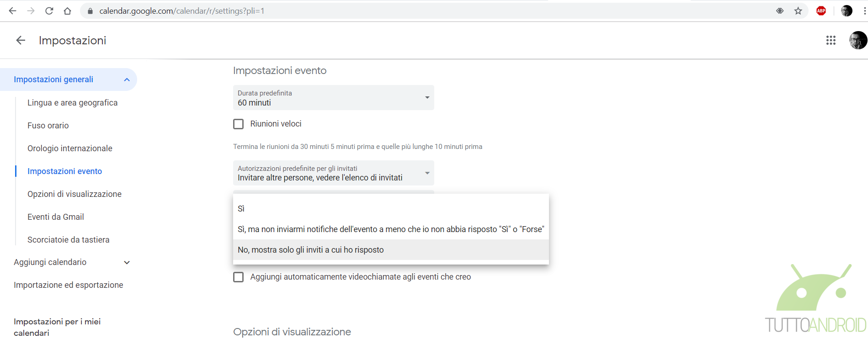This screenshot has width=868, height=339.
Task: Go to Importazione ed esportazione
Action: coord(69,285)
